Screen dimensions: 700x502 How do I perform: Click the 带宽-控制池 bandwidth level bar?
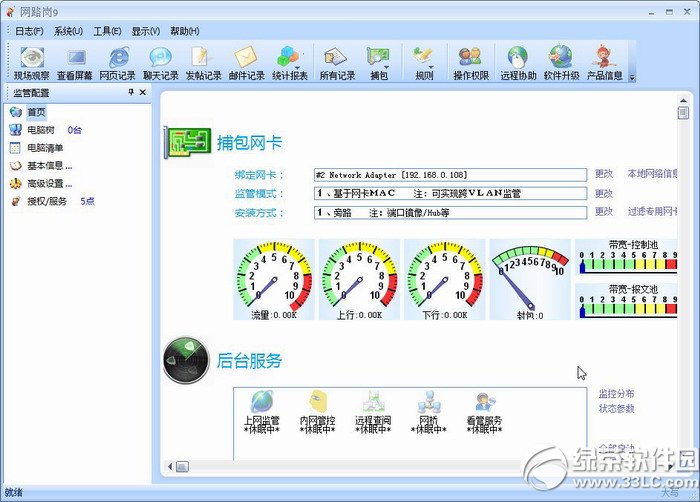click(x=629, y=265)
